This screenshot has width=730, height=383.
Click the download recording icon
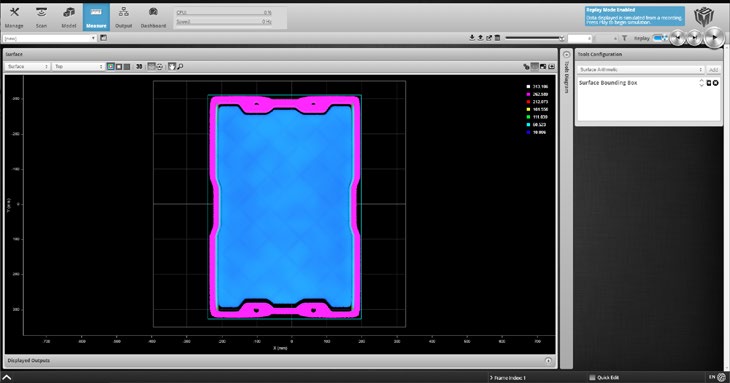click(472, 38)
